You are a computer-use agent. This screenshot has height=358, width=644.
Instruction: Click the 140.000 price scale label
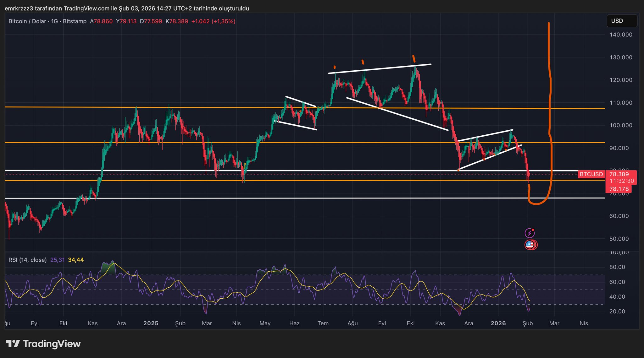click(x=621, y=35)
